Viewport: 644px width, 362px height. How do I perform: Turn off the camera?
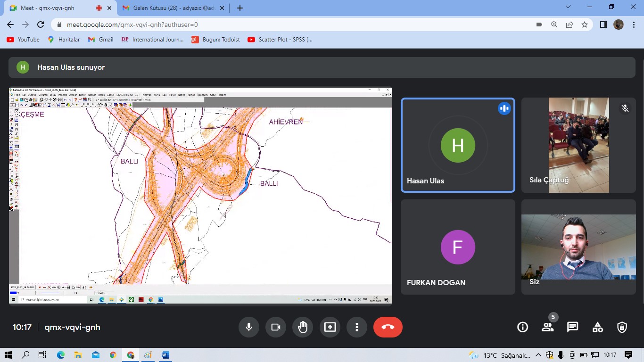coord(276,327)
